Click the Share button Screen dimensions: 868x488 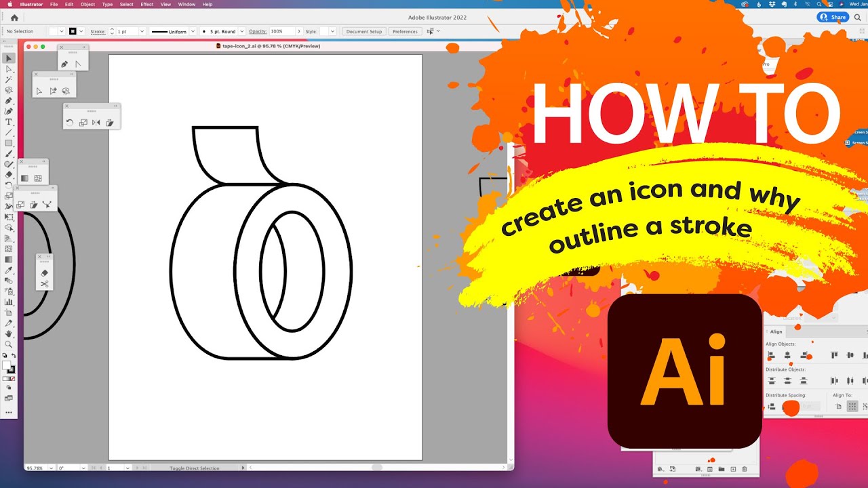[833, 18]
